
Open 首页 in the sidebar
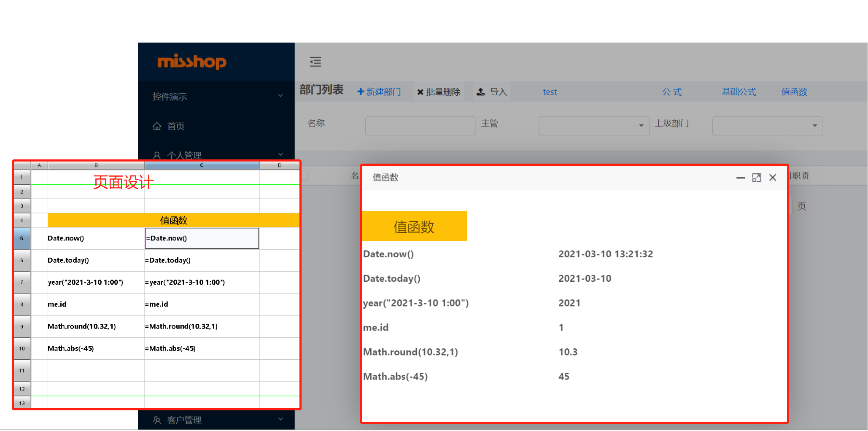[x=176, y=126]
